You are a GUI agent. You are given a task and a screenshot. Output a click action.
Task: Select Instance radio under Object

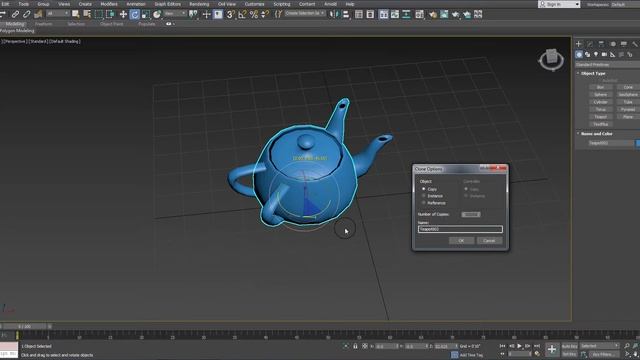pos(424,196)
